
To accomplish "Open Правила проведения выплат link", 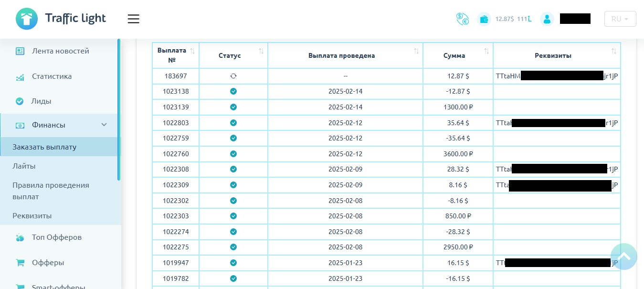I will coord(51,191).
